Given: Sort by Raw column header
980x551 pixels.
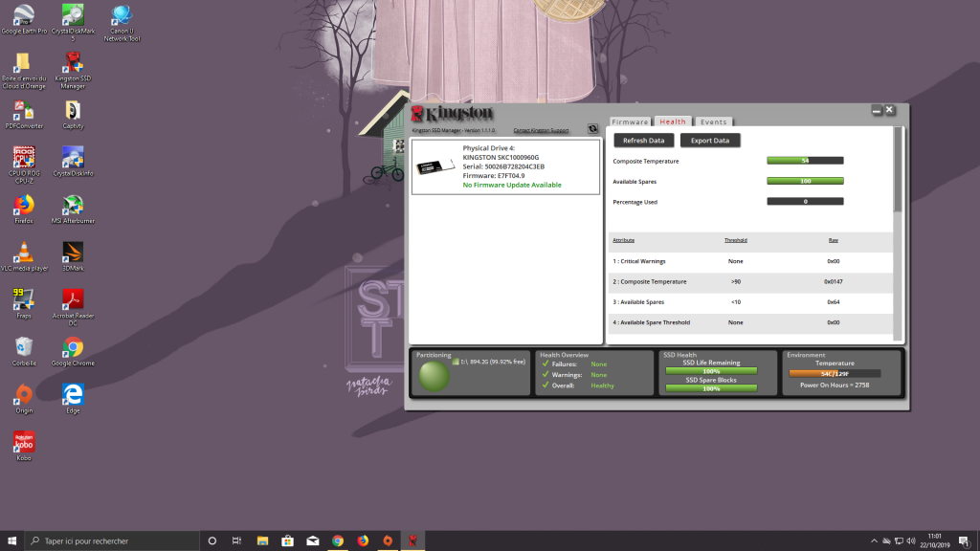Looking at the screenshot, I should (x=834, y=240).
